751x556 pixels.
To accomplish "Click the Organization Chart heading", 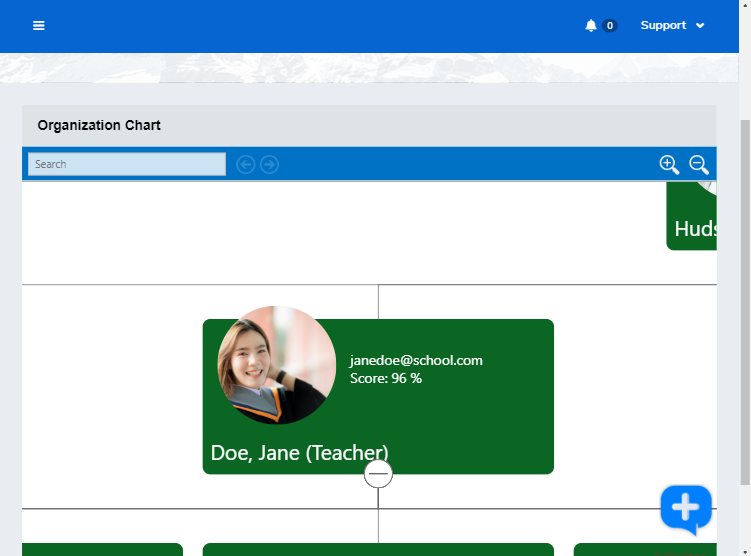I will 99,125.
